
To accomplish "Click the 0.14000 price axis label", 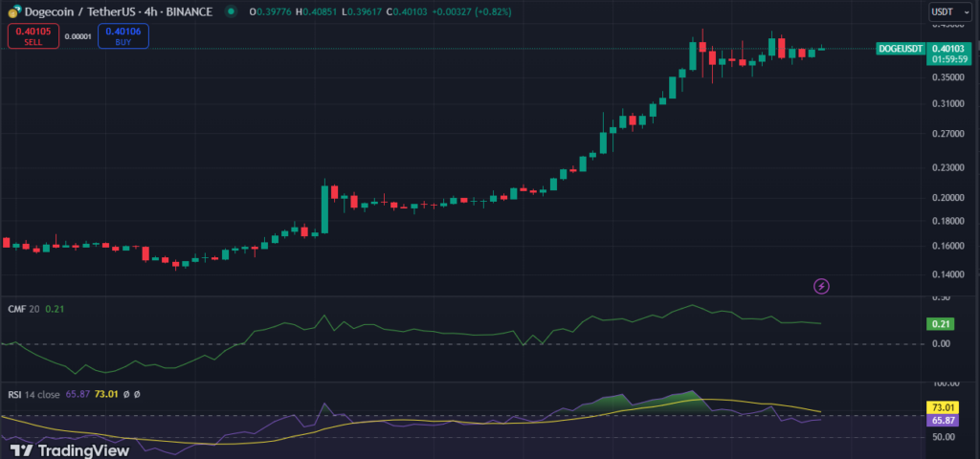I will pyautogui.click(x=947, y=274).
